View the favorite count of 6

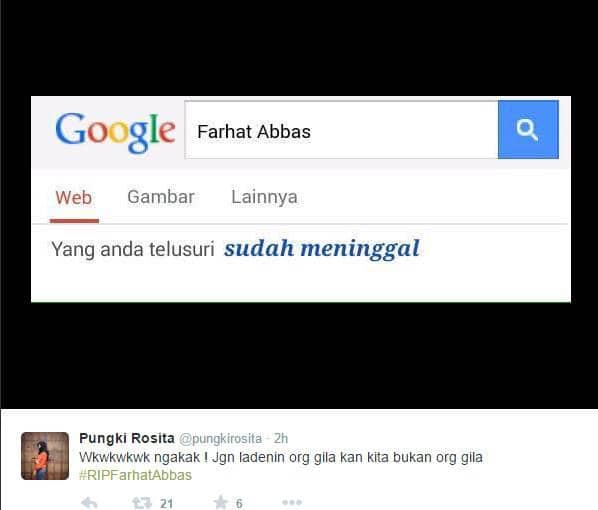coord(239,504)
